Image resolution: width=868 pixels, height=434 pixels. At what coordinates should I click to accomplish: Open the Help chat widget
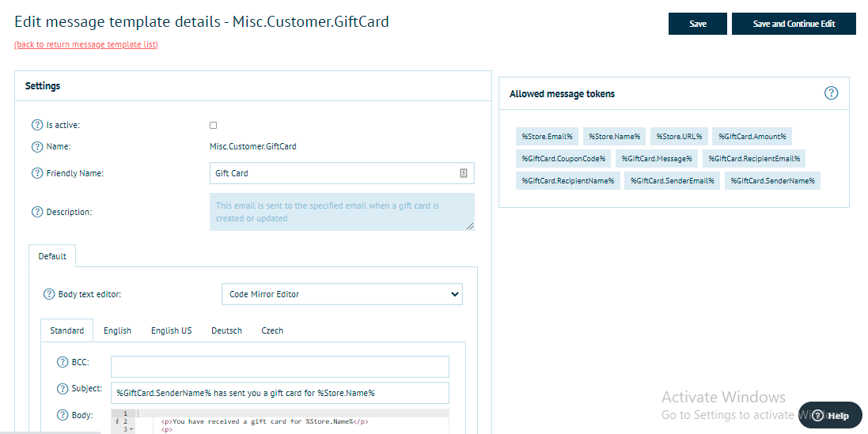coord(830,416)
